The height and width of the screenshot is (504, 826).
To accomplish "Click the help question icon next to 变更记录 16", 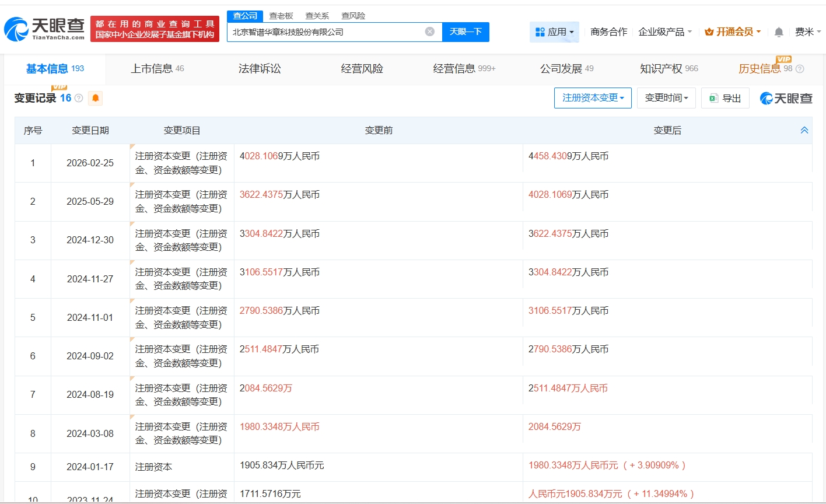I will coord(79,98).
